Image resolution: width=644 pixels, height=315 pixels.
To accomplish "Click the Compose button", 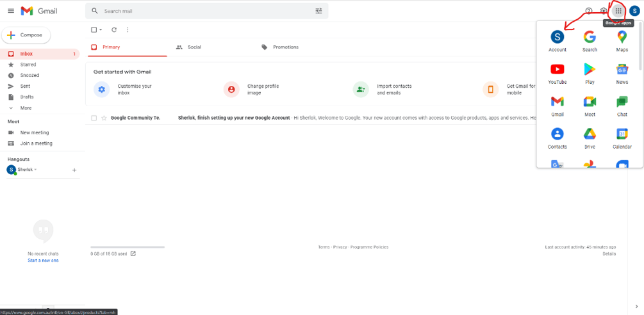I will pos(26,35).
